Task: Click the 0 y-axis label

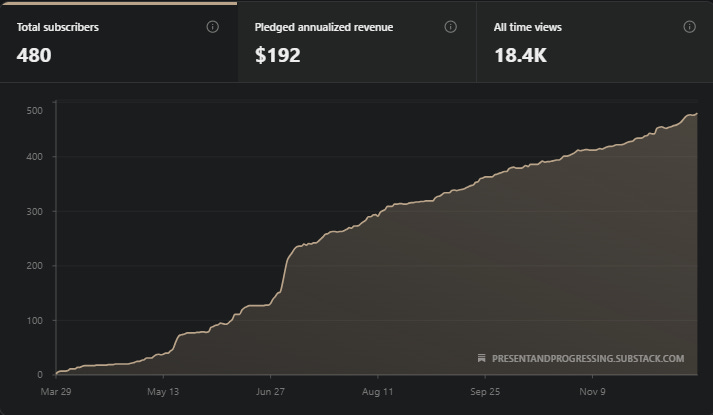Action: pyautogui.click(x=40, y=375)
